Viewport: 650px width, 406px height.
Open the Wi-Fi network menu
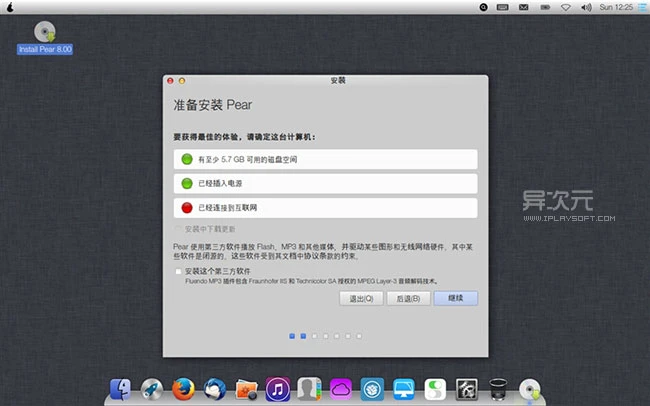pos(566,7)
